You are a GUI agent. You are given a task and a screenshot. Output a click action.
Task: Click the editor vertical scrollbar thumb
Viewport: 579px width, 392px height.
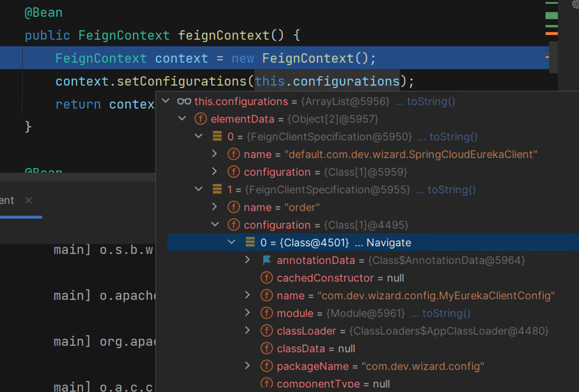[x=553, y=58]
